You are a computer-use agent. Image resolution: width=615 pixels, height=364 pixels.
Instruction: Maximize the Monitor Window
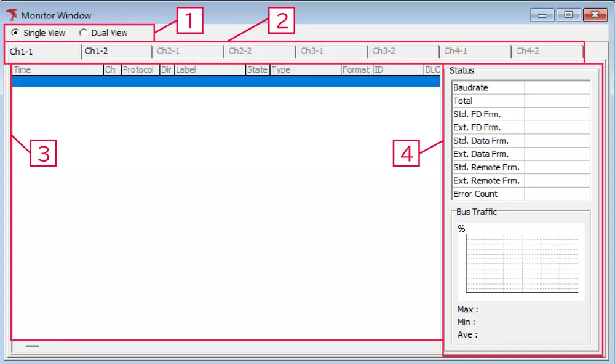click(x=568, y=15)
